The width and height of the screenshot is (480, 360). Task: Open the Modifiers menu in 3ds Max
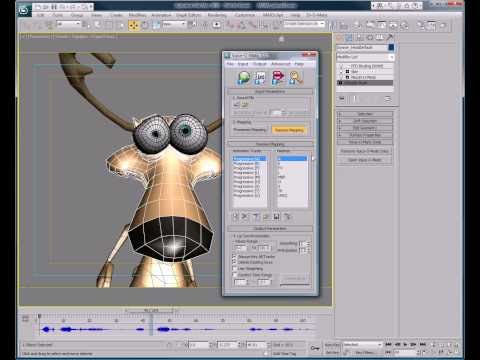(137, 15)
